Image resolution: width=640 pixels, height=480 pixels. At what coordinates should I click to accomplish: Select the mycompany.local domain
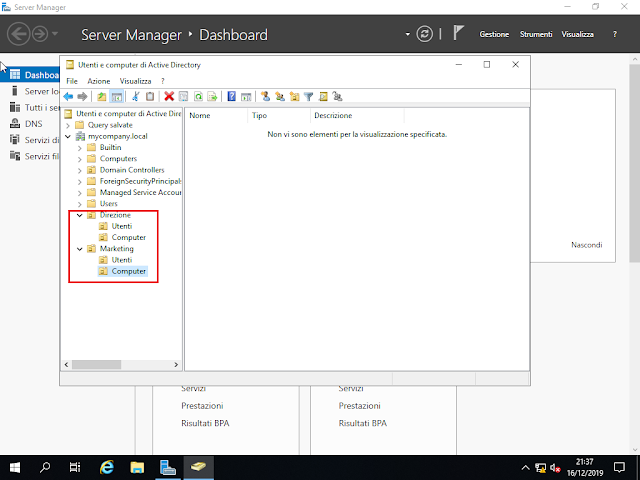click(x=118, y=136)
